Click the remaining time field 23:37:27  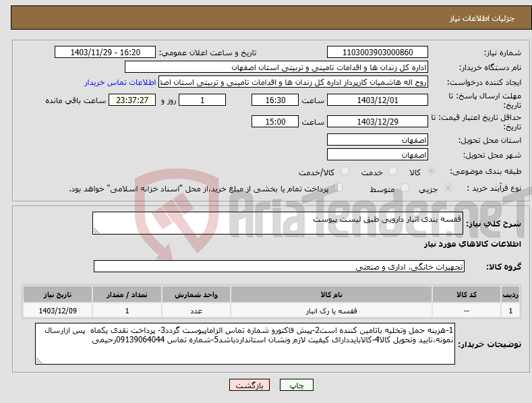coord(132,100)
